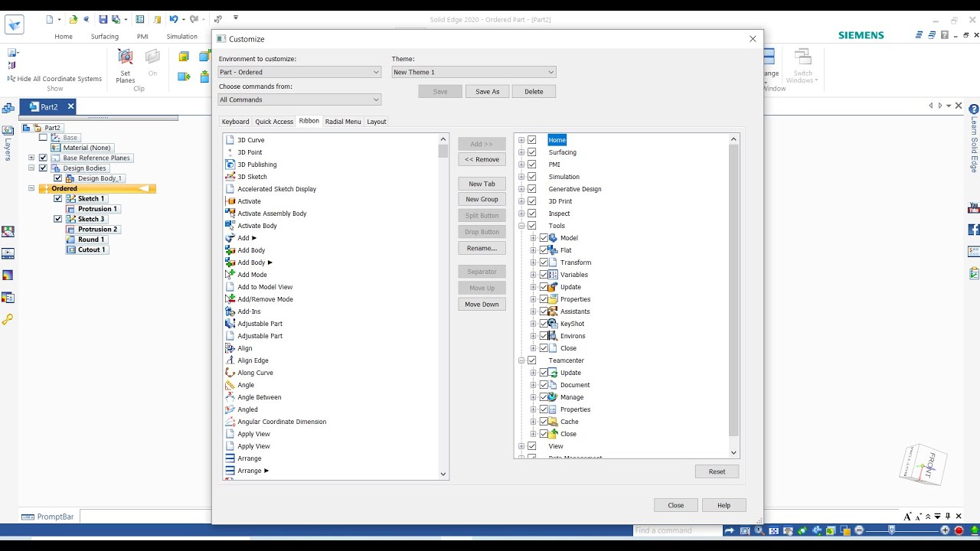Viewport: 980px width, 551px height.
Task: Click the New Tab button
Action: point(482,184)
